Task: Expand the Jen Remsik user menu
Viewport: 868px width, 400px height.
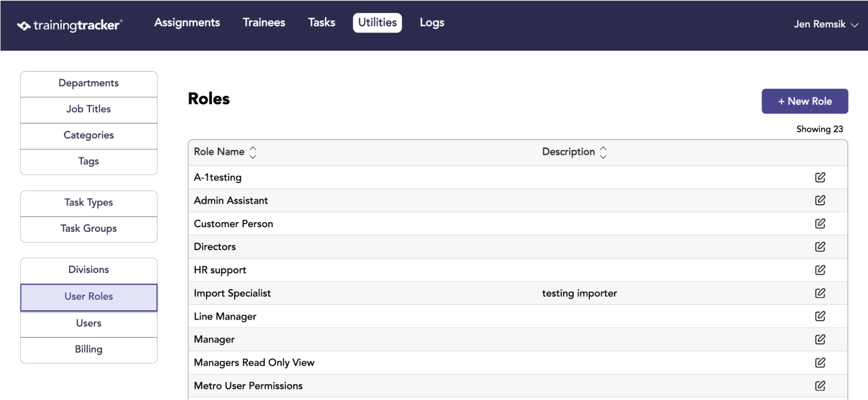Action: click(825, 24)
